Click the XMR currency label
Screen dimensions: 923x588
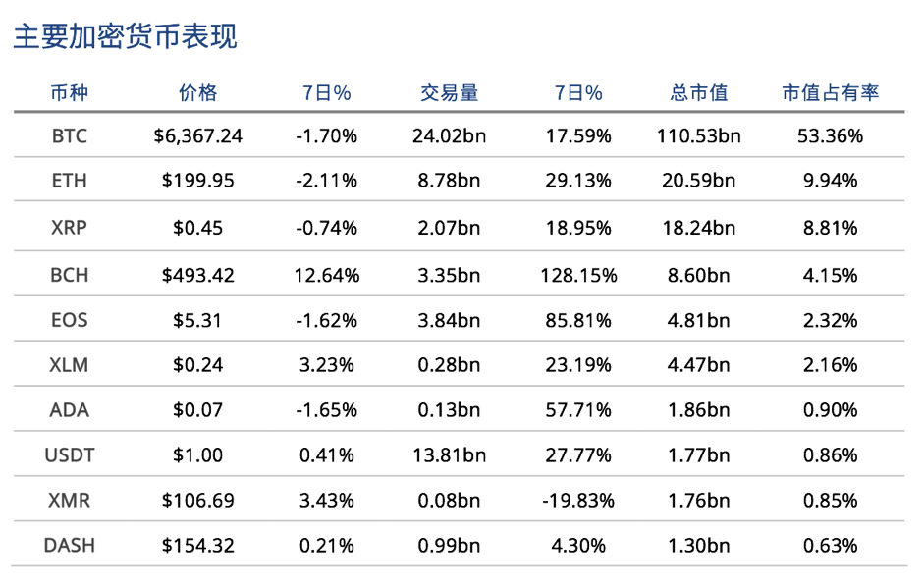(70, 501)
